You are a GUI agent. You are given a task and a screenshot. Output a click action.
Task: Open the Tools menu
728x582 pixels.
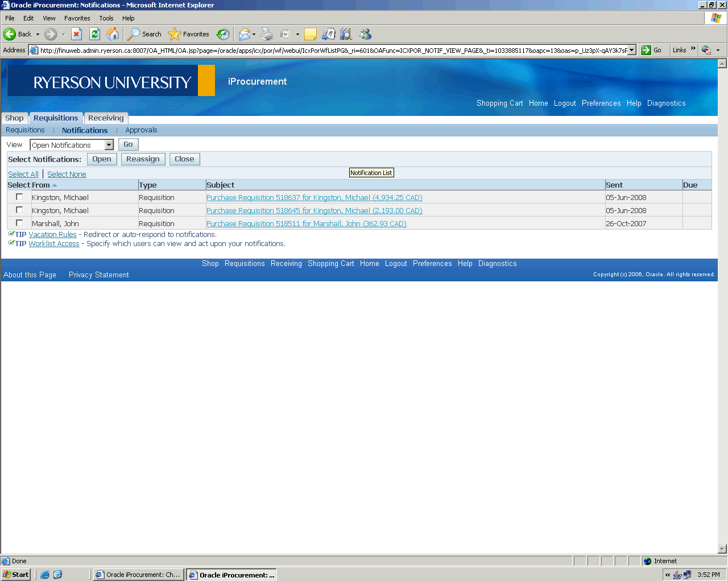[106, 18]
